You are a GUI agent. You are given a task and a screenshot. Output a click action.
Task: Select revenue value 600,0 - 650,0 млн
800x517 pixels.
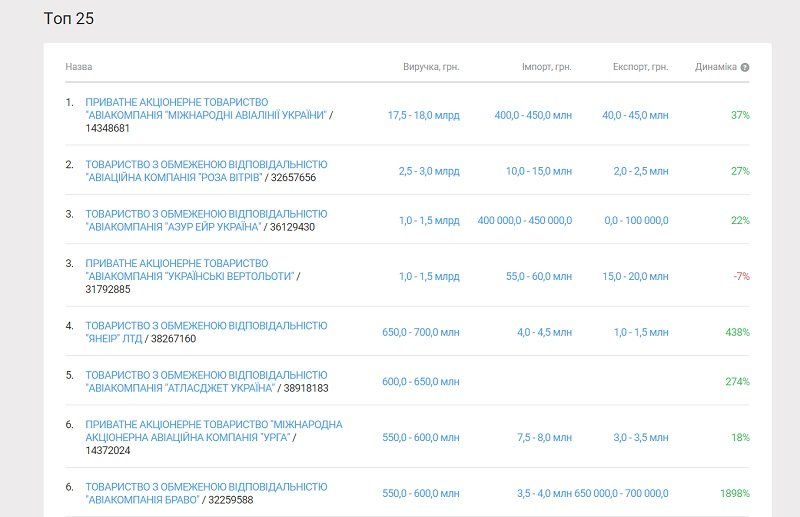coord(421,382)
